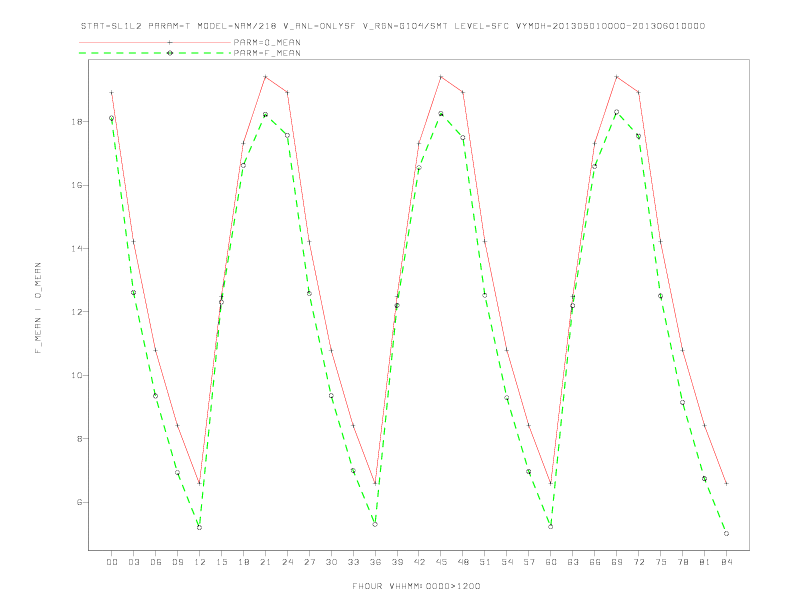Image resolution: width=792 pixels, height=612 pixels.
Task: Click the y-axis tick label 8
Action: point(79,439)
